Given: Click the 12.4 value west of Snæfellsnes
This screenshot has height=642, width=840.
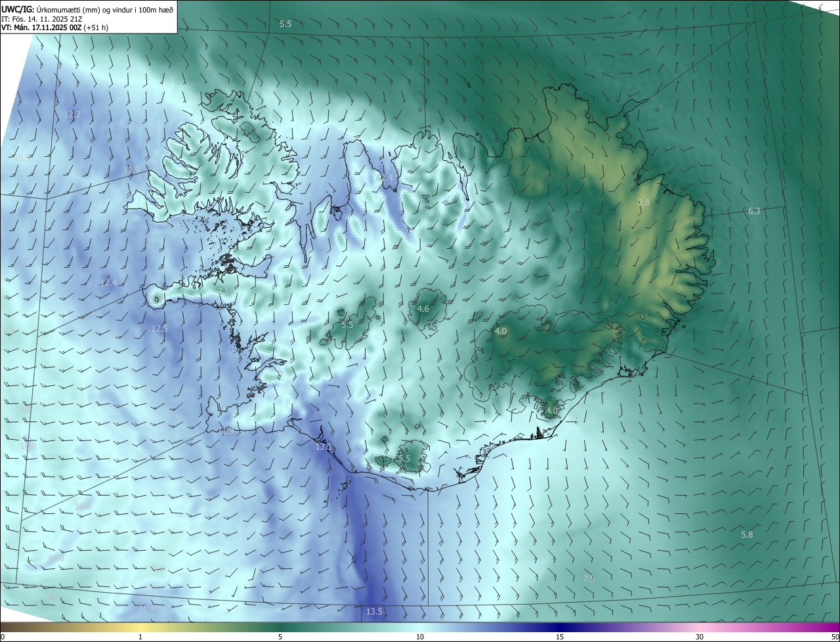Looking at the screenshot, I should [x=108, y=282].
